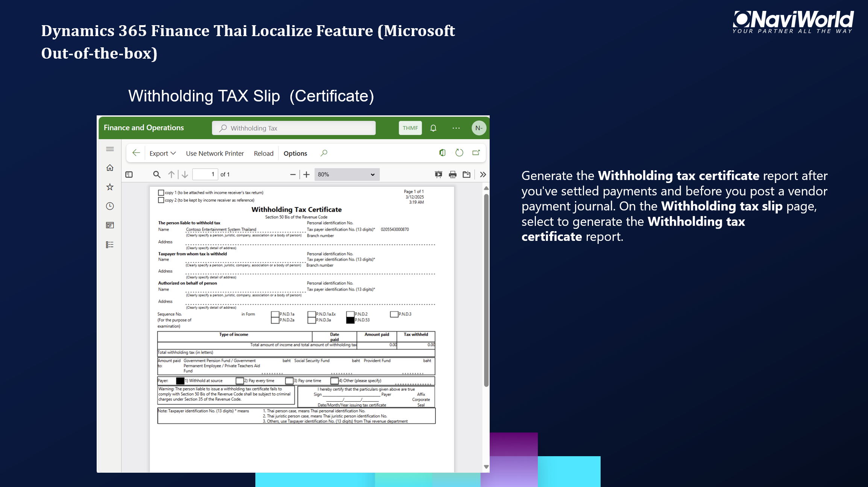The width and height of the screenshot is (868, 487).
Task: Click the NaviWorld logo
Action: coord(793,22)
